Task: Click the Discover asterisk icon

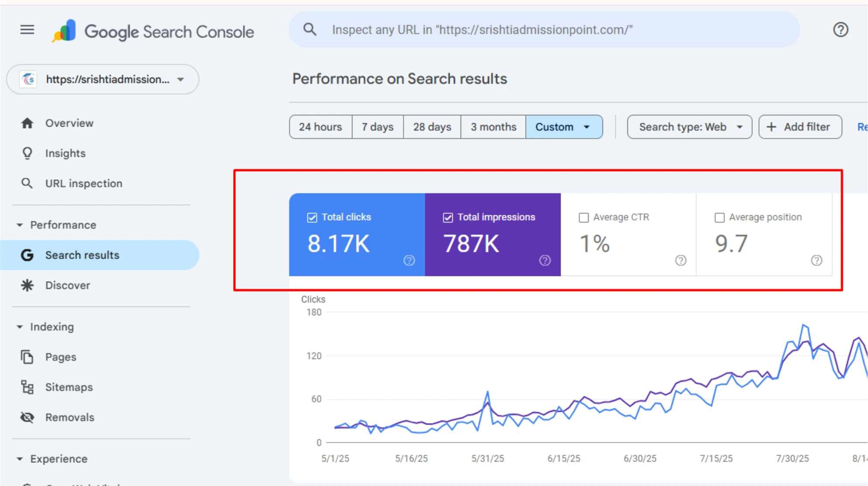Action: 27,285
